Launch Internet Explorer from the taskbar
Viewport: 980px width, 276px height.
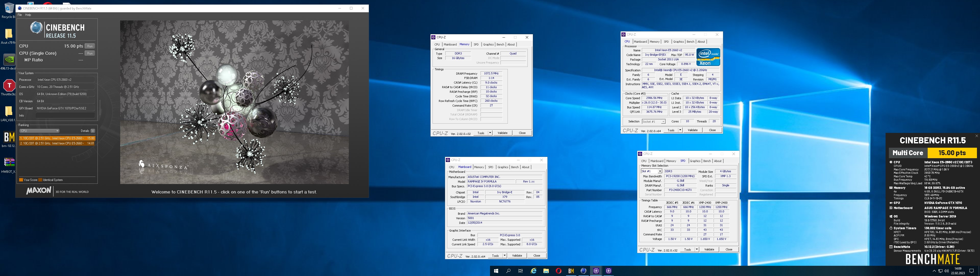coord(533,271)
